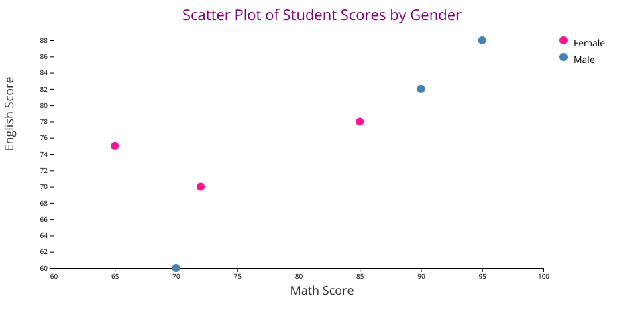Select the Female point at math score 85

tap(360, 121)
